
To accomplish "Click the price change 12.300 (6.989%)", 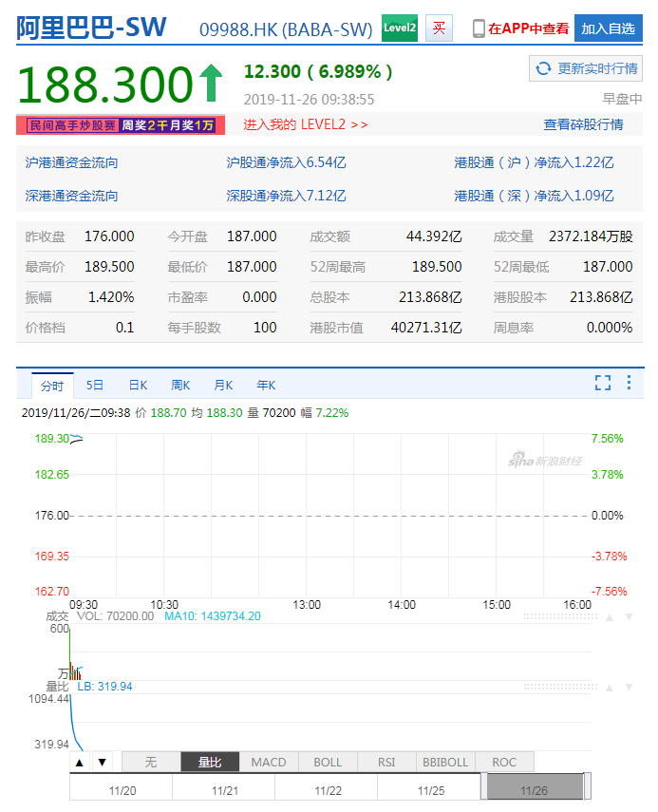I will tap(318, 71).
